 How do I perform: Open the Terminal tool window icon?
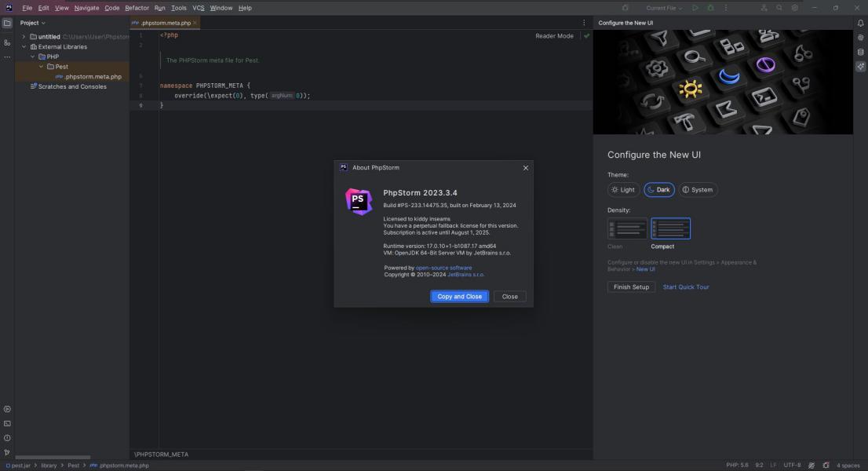coord(7,424)
